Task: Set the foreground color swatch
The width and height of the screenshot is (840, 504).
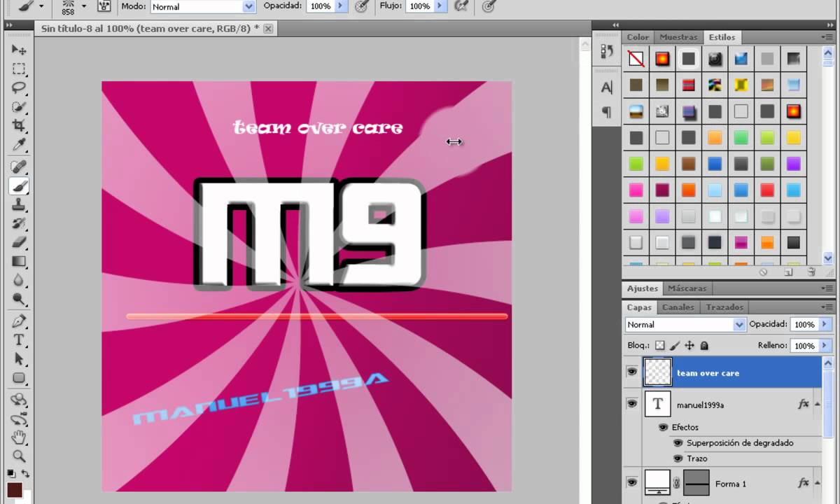Action: 14,489
